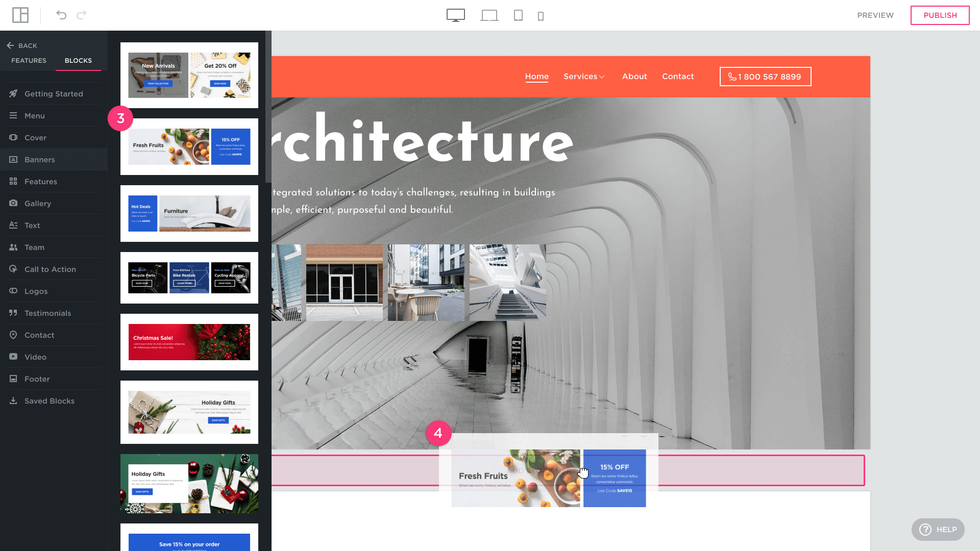The image size is (980, 551).
Task: Click the Publish button
Action: click(940, 15)
